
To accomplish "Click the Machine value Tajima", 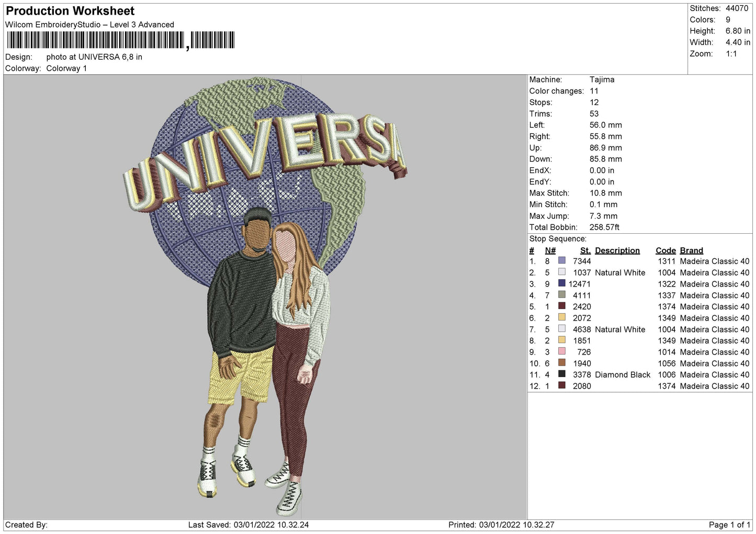I will pos(602,79).
